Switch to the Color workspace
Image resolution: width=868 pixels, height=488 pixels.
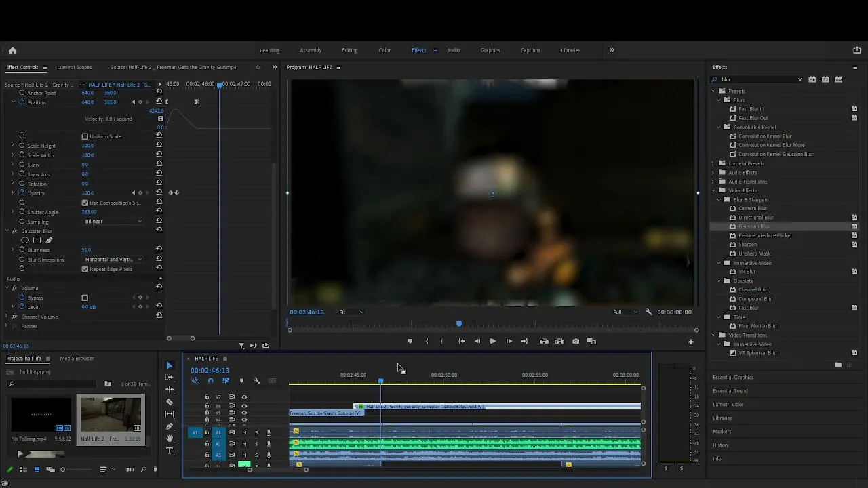point(384,50)
